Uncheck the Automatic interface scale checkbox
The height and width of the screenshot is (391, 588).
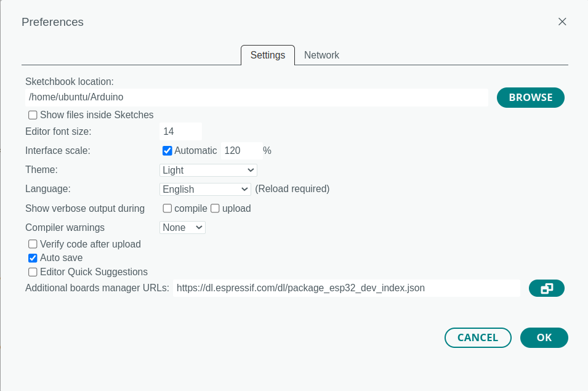pos(167,151)
